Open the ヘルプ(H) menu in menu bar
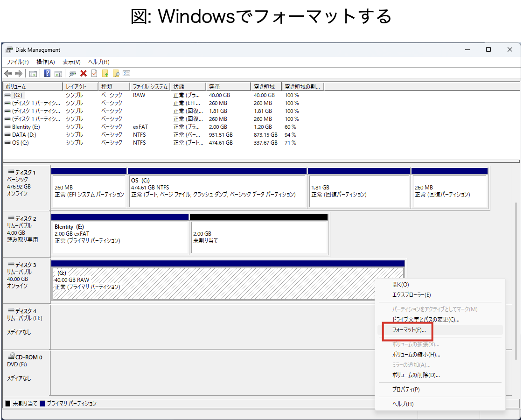The width and height of the screenshot is (523, 420). 99,62
